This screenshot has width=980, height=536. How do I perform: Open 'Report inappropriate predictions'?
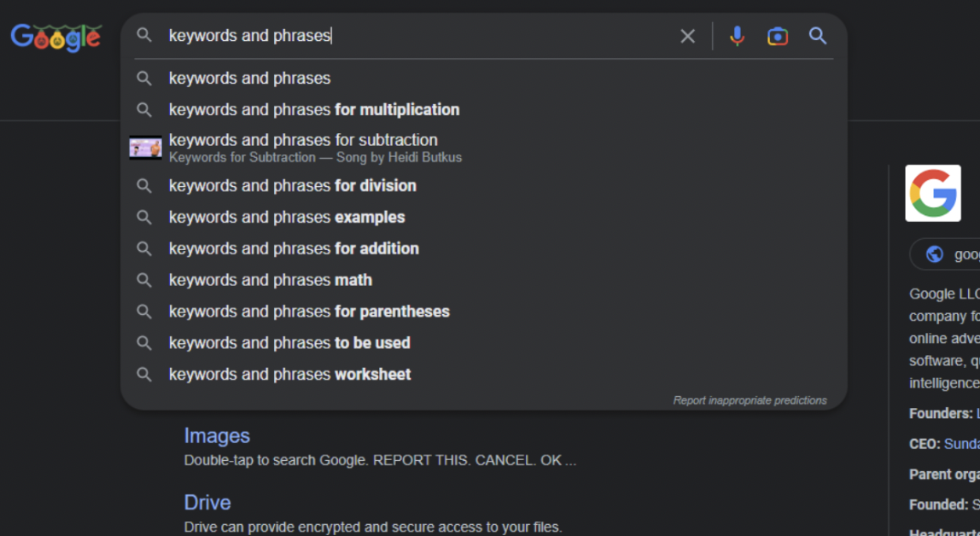(750, 399)
